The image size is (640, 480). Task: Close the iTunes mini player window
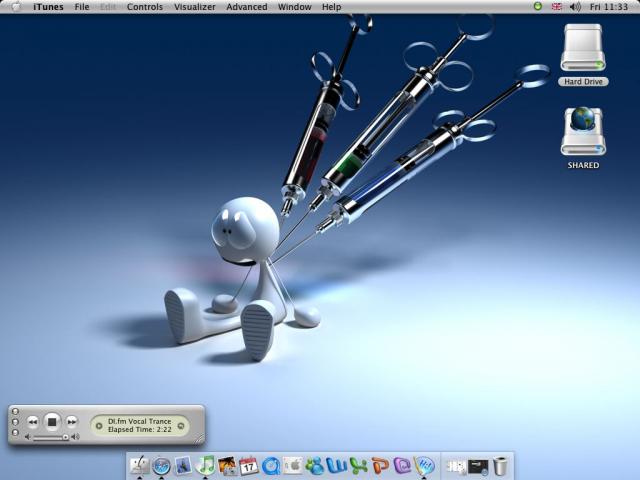(15, 411)
